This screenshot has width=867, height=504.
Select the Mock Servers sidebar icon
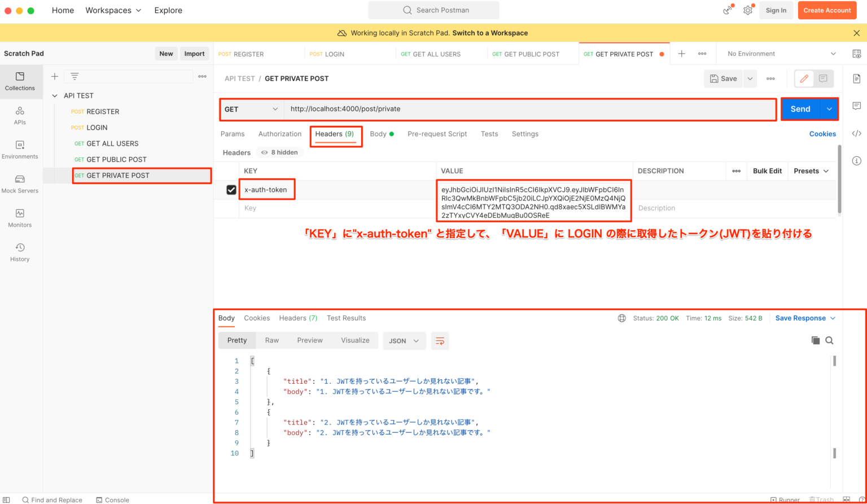tap(20, 183)
